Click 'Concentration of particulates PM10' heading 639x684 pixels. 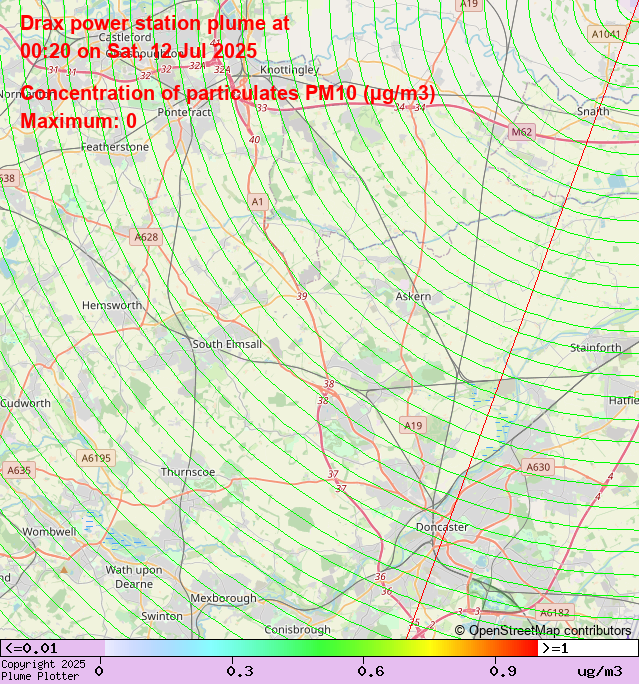point(228,93)
